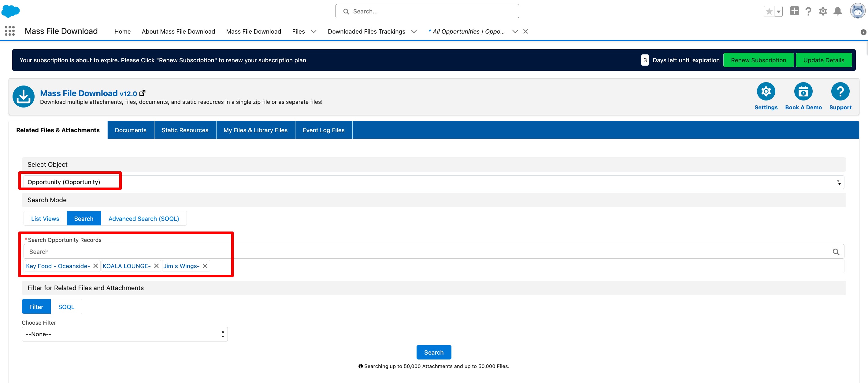Click the external link icon beside v12.0
The width and height of the screenshot is (868, 383).
pyautogui.click(x=143, y=93)
